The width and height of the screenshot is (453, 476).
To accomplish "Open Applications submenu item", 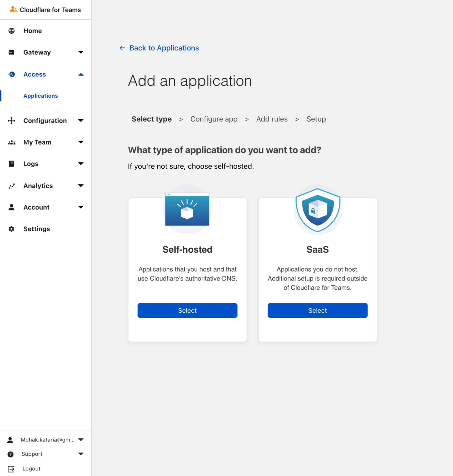I will tap(40, 96).
